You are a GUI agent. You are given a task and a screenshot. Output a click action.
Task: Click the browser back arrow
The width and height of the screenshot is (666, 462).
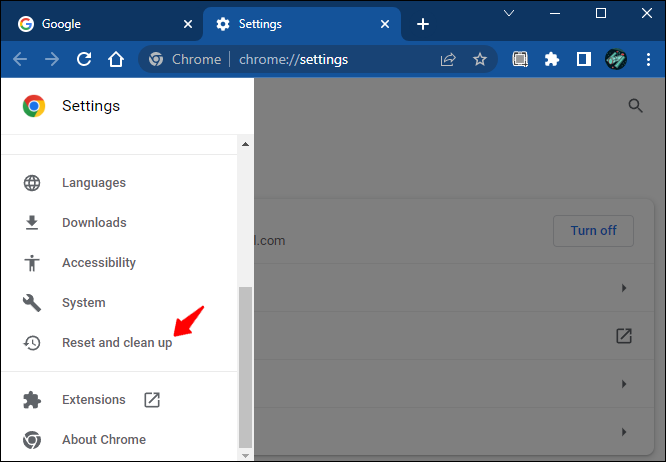tap(20, 59)
